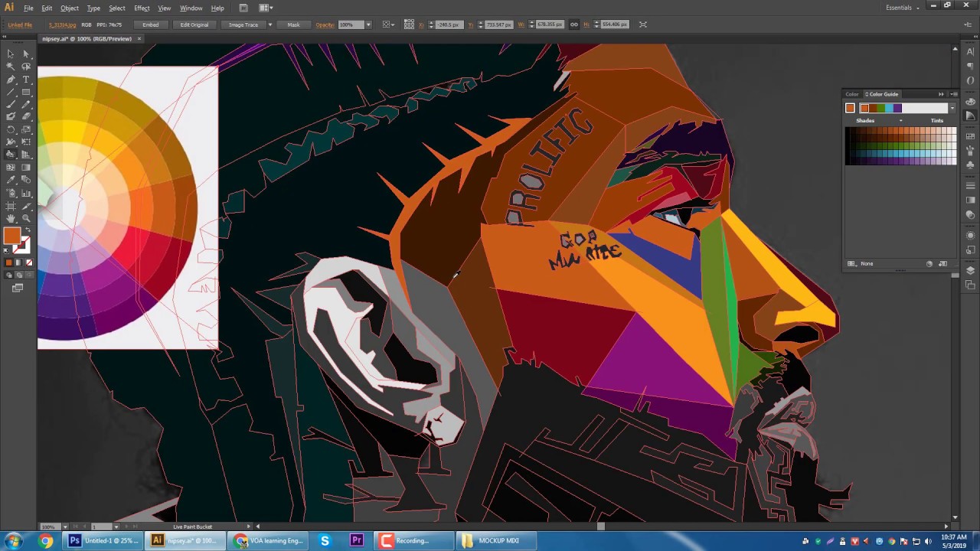This screenshot has width=980, height=551.
Task: Open the Paragraph panel icon
Action: coord(970,67)
